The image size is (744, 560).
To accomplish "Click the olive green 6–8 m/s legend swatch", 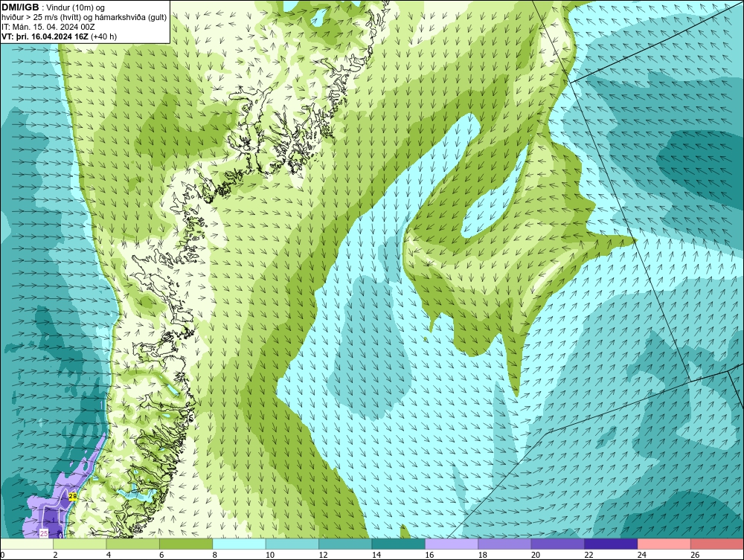I will pos(186,544).
